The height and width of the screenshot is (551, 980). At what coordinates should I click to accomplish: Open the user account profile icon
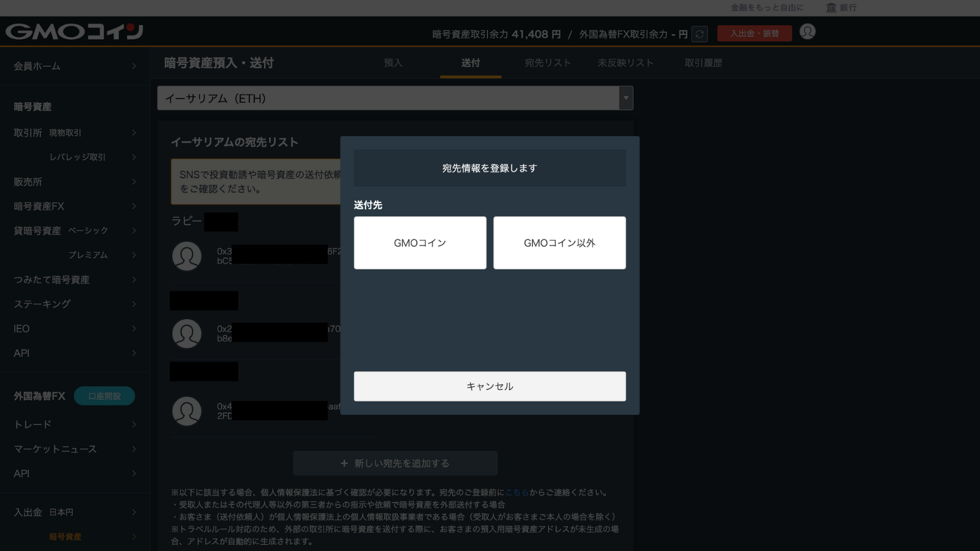(807, 32)
